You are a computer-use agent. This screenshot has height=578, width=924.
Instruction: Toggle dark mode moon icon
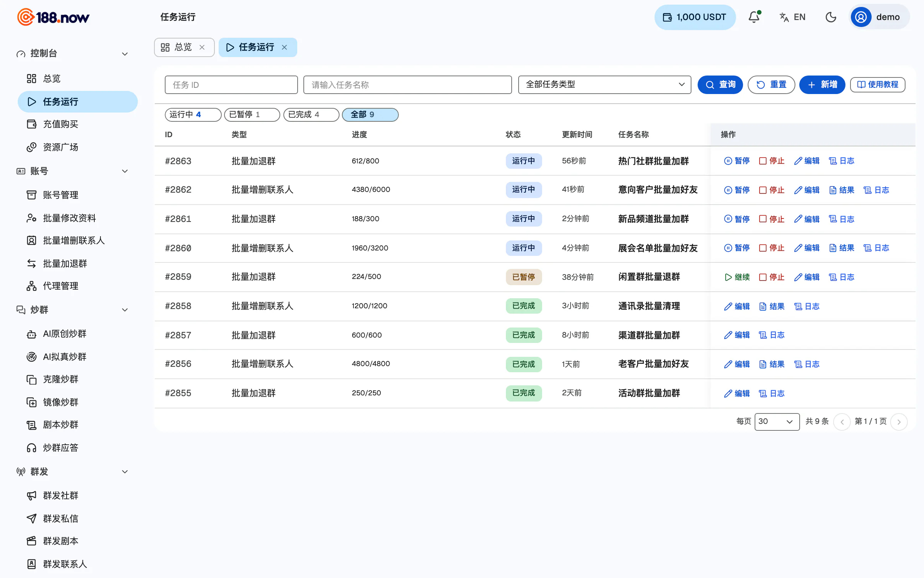(x=831, y=17)
